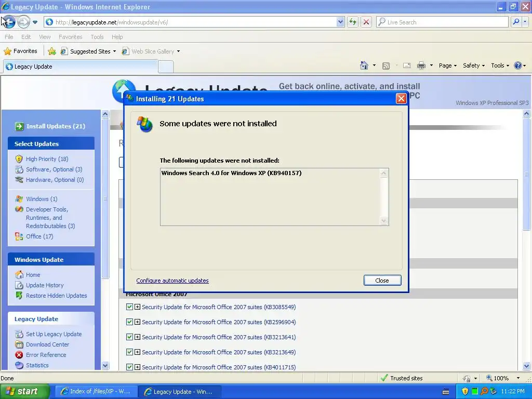Screen dimensions: 532x399
Task: Click the Restore Hidden Updates icon
Action: click(19, 296)
